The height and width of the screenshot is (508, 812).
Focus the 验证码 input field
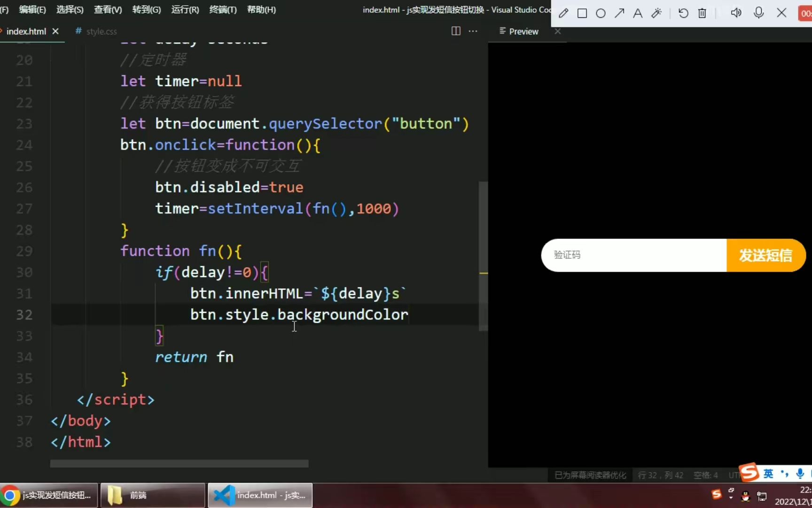(634, 255)
